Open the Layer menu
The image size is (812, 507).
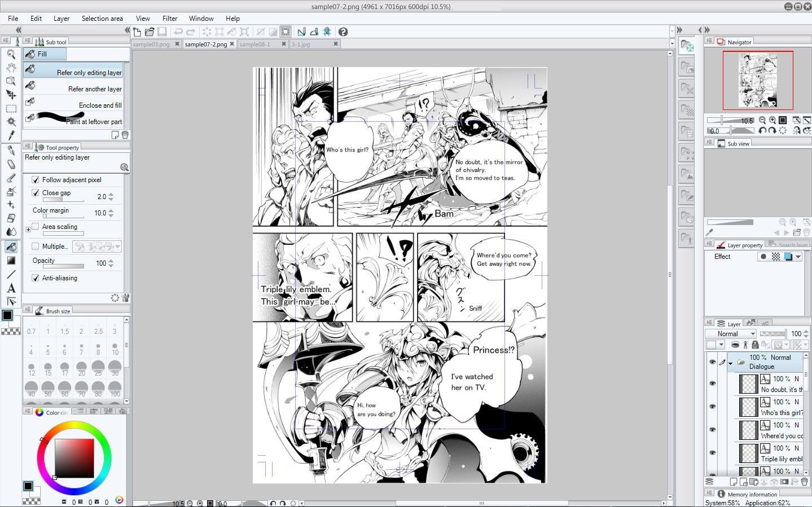(x=62, y=19)
